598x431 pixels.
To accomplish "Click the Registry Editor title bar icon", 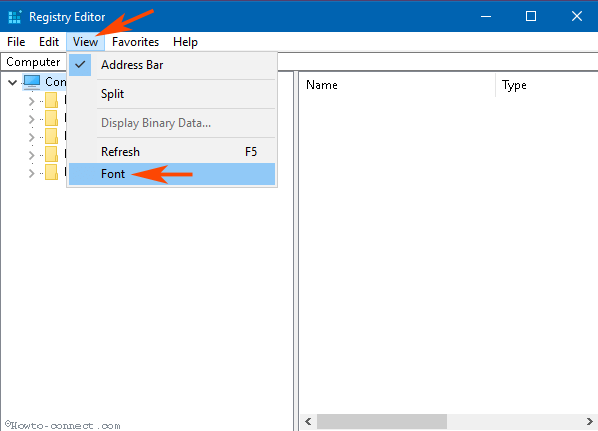I will click(15, 17).
